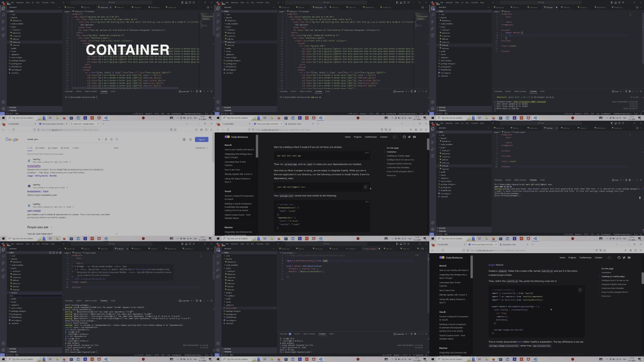The image size is (644, 362).
Task: Open Google Lens image search icon
Action: 111,139
